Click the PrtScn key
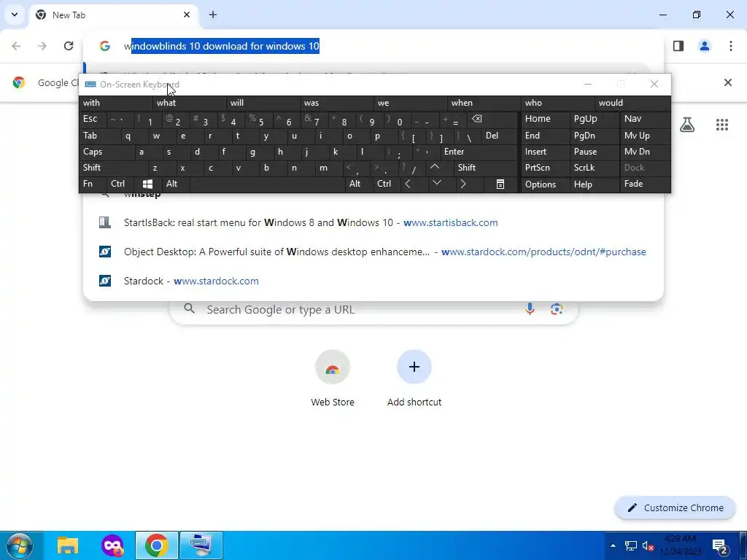The width and height of the screenshot is (747, 560). point(544,168)
